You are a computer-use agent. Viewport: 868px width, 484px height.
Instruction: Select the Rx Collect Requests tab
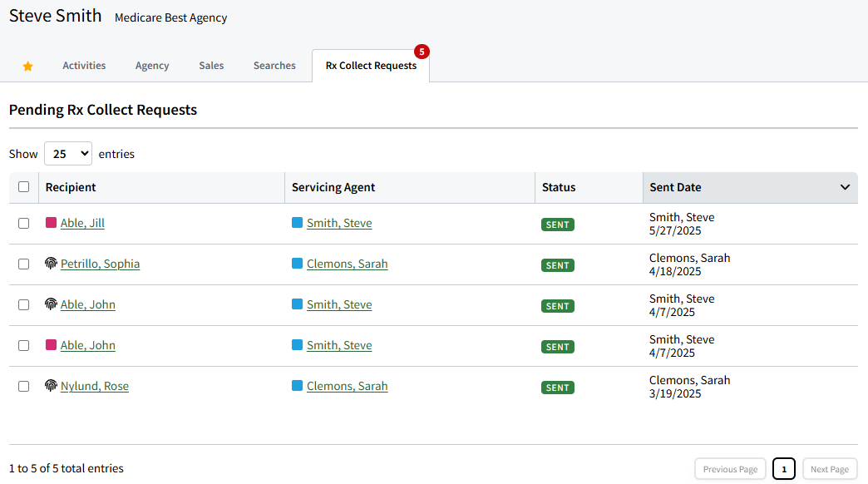pyautogui.click(x=371, y=66)
